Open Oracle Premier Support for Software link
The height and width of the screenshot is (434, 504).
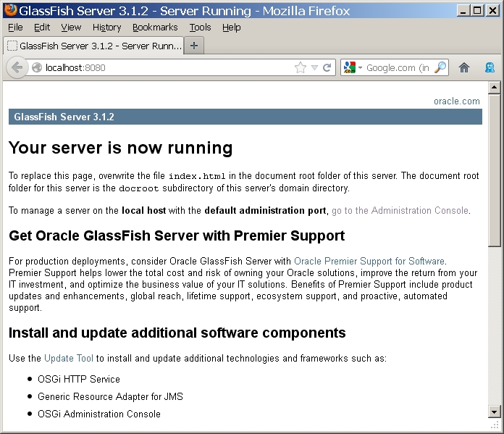point(369,261)
